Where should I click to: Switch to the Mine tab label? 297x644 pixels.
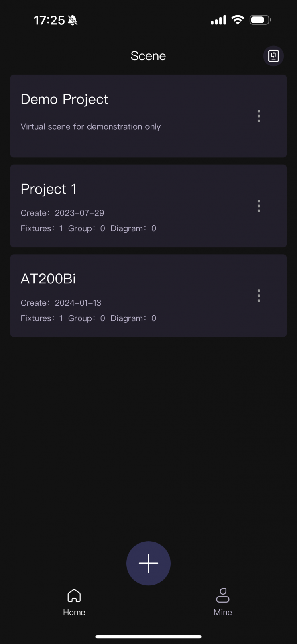(x=222, y=612)
